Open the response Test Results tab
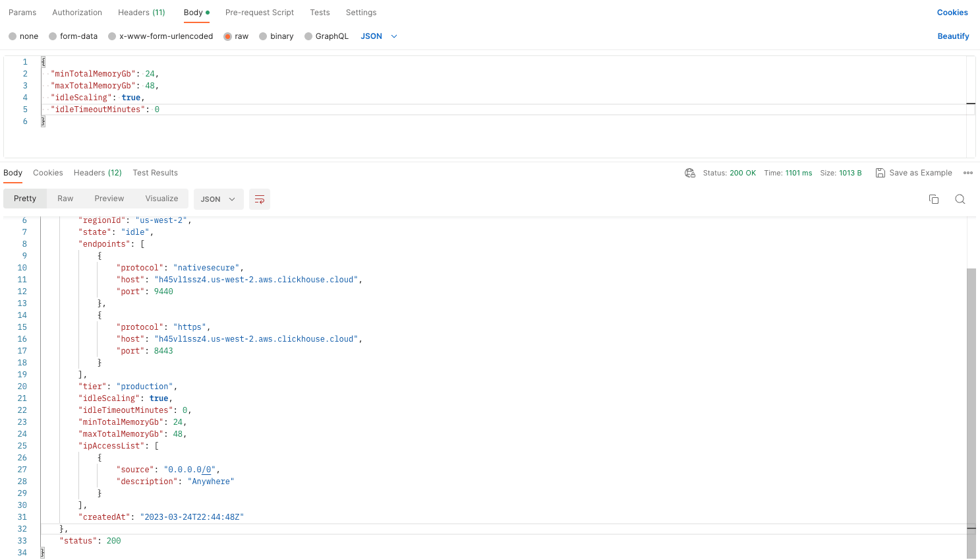 (155, 173)
